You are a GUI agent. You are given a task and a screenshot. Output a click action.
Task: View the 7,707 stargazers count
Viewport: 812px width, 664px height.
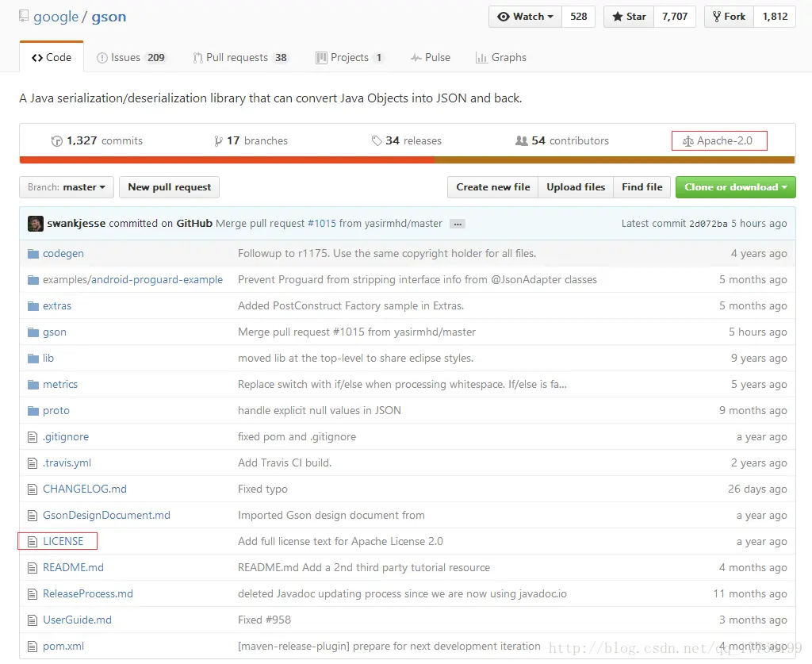(x=675, y=17)
